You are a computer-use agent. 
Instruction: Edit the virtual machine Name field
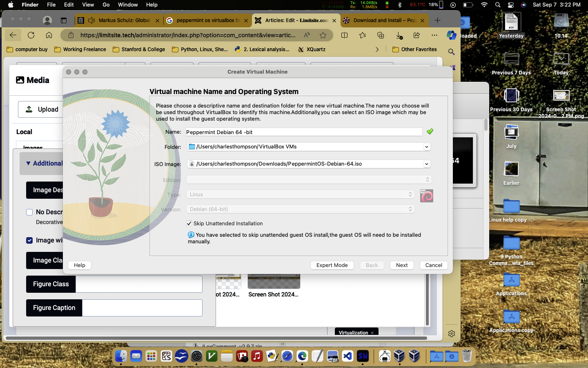click(x=303, y=132)
